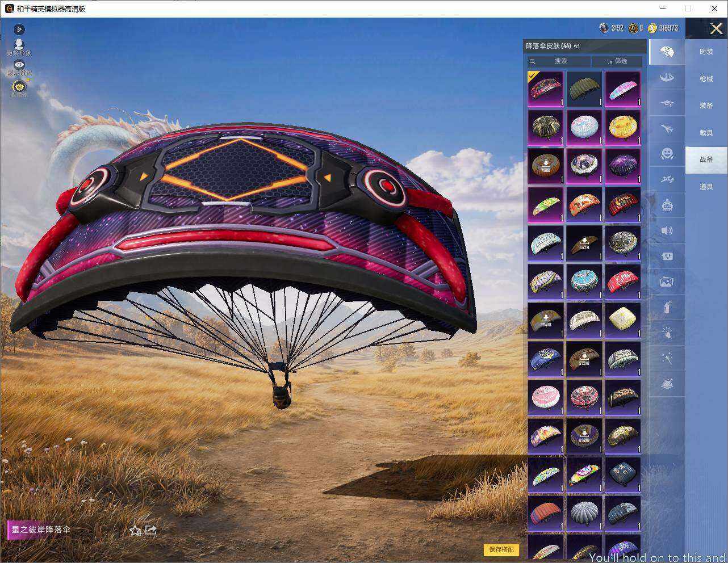Share the parachute skin via share icon
The width and height of the screenshot is (728, 563).
151,530
